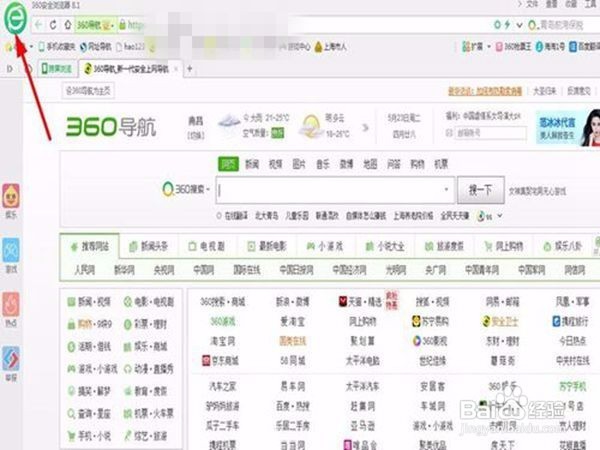600x450 pixels.
Task: Click the 360 browser logo icon
Action: (x=16, y=18)
